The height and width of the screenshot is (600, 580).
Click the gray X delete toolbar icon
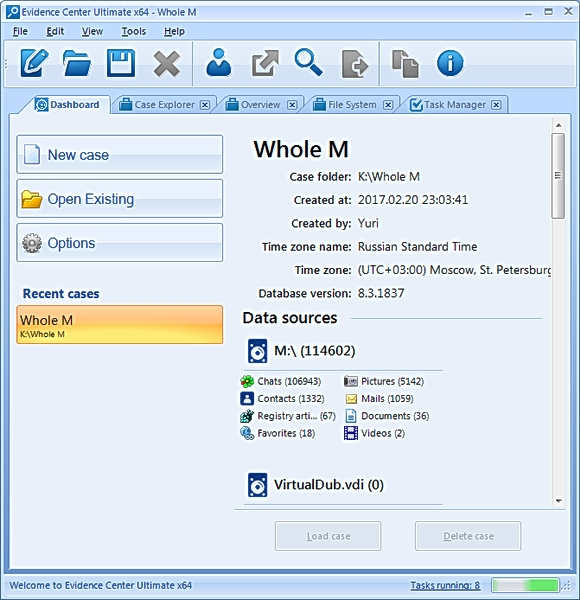pos(167,64)
